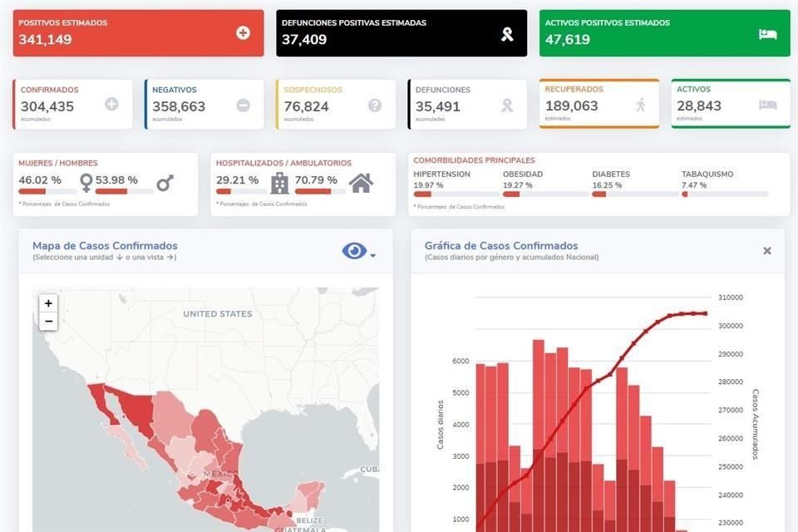
Task: Click the 'DIABETES' comorbidity label
Action: coord(611,174)
